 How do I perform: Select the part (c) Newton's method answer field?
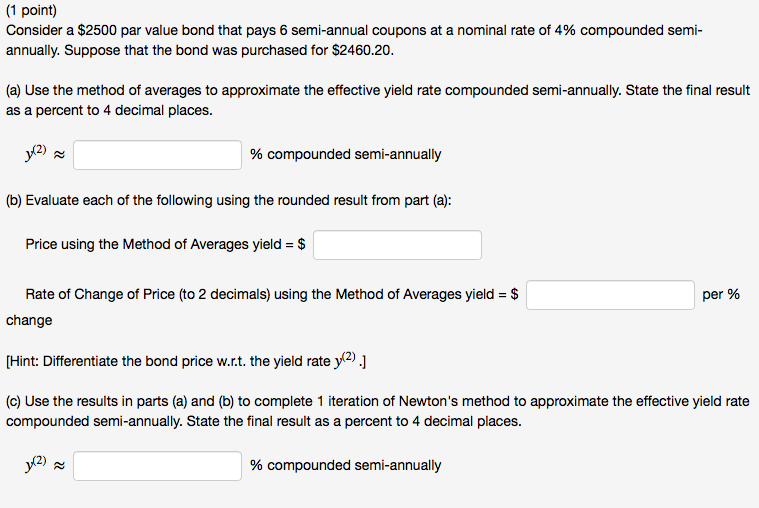157,466
